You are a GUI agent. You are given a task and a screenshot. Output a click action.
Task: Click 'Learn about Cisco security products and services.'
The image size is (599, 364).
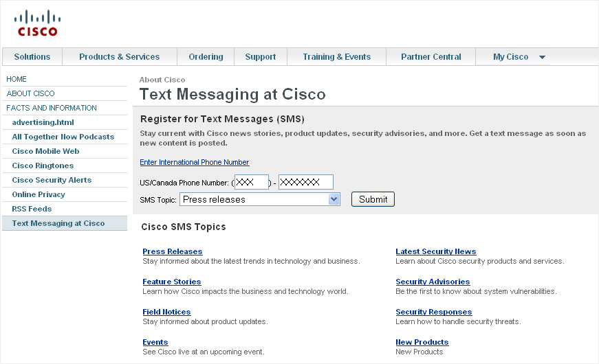(x=480, y=262)
